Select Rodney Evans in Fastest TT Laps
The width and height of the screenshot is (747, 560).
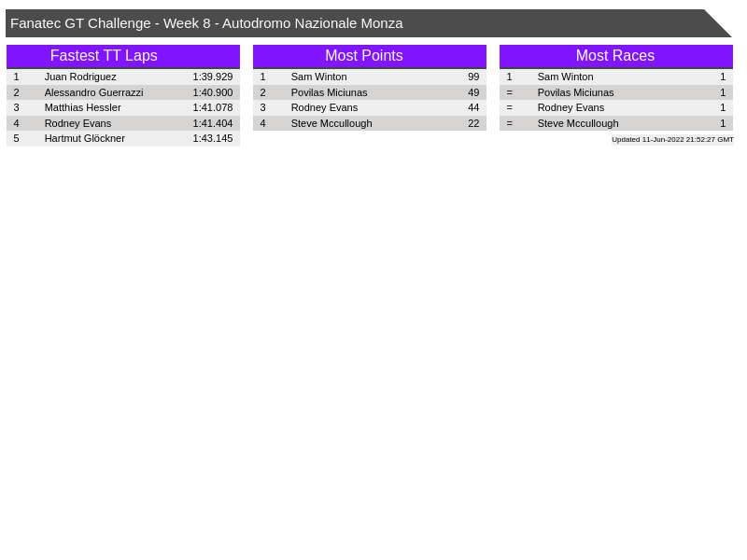78,123
